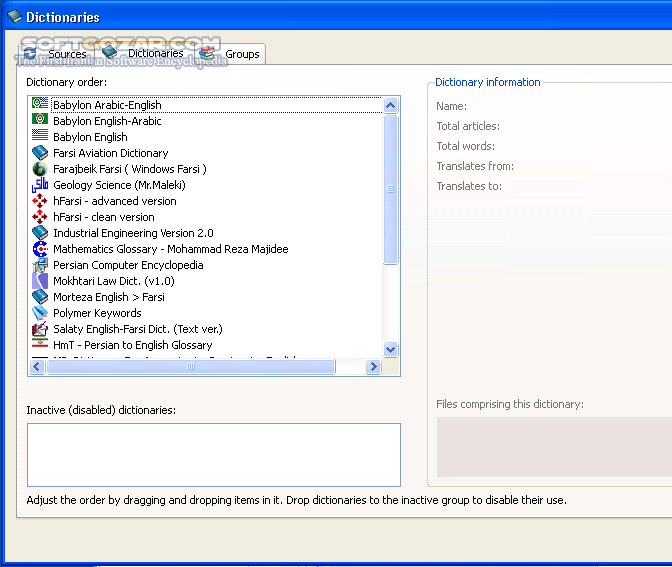
Task: Click the Polymer Keywords icon
Action: pos(40,313)
